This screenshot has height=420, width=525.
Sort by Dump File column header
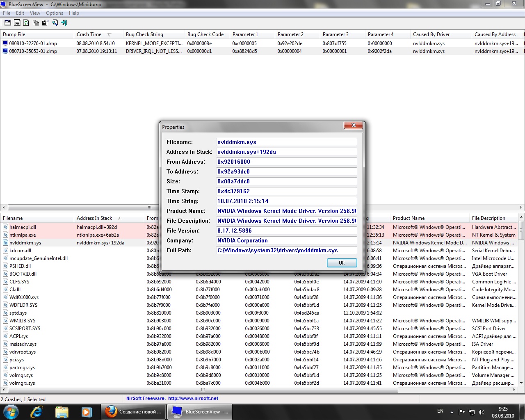tap(37, 34)
